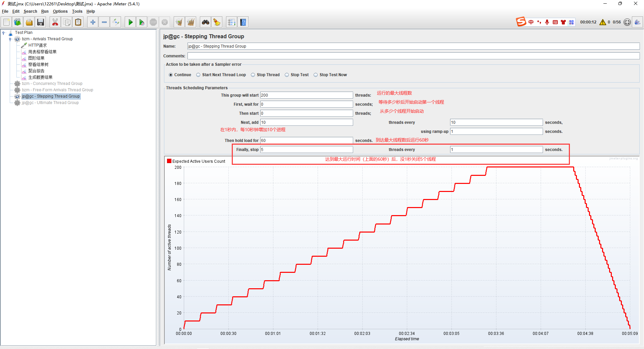Select the Stop Test radio button
The height and width of the screenshot is (349, 644).
[x=287, y=75]
